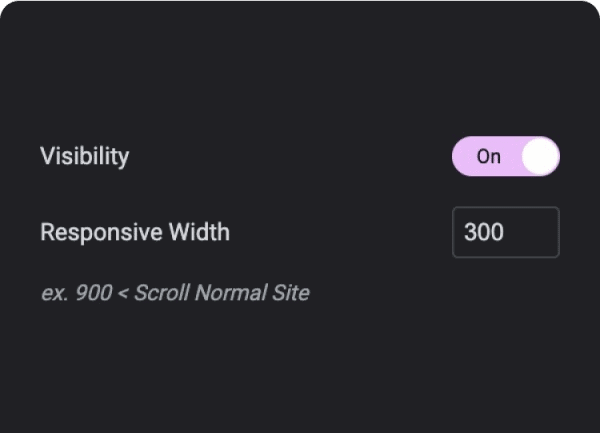Toggle the Visibility switch off
The image size is (600, 433).
coord(505,157)
